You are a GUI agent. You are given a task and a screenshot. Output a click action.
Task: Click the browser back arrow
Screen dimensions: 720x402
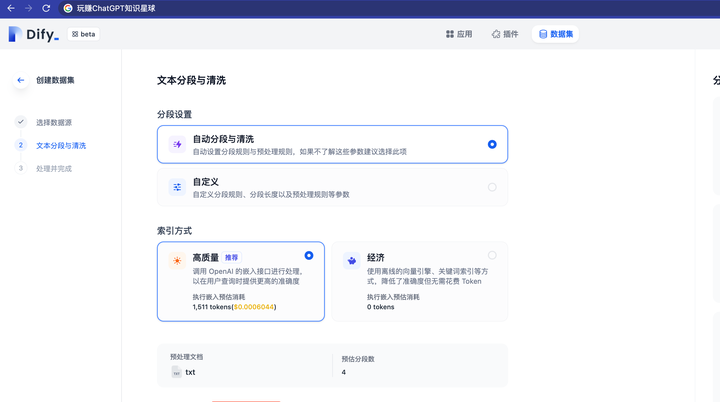coord(11,8)
